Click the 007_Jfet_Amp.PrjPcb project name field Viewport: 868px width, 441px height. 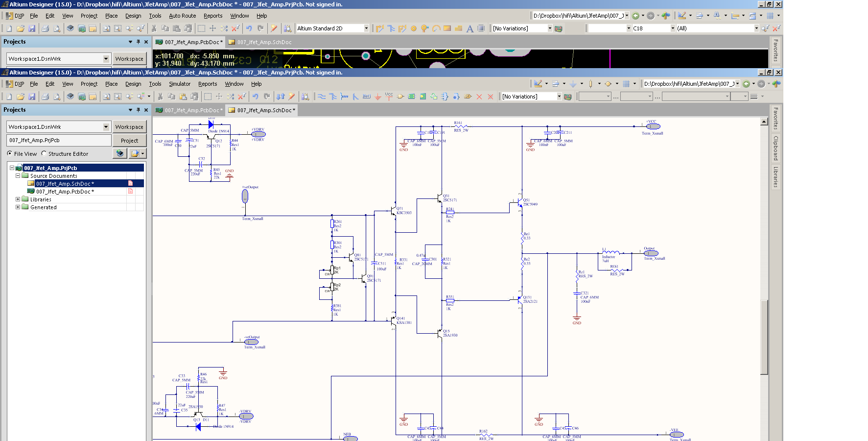tap(59, 140)
